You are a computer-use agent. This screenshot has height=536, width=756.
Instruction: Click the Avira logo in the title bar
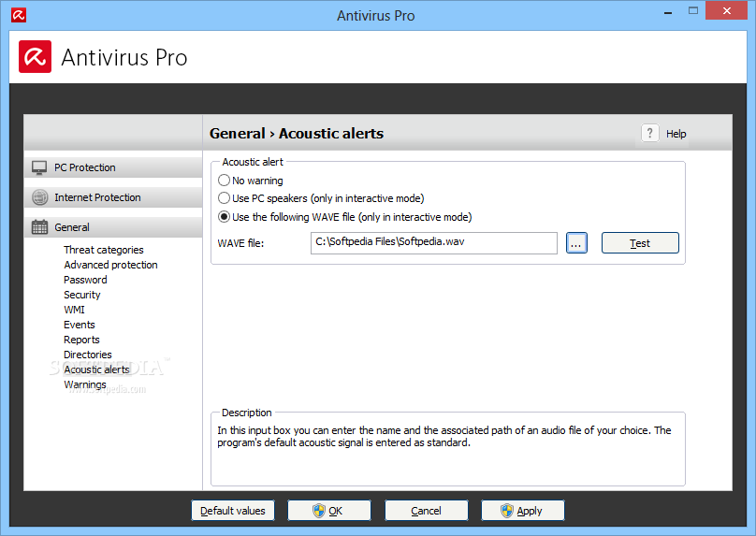pos(19,15)
